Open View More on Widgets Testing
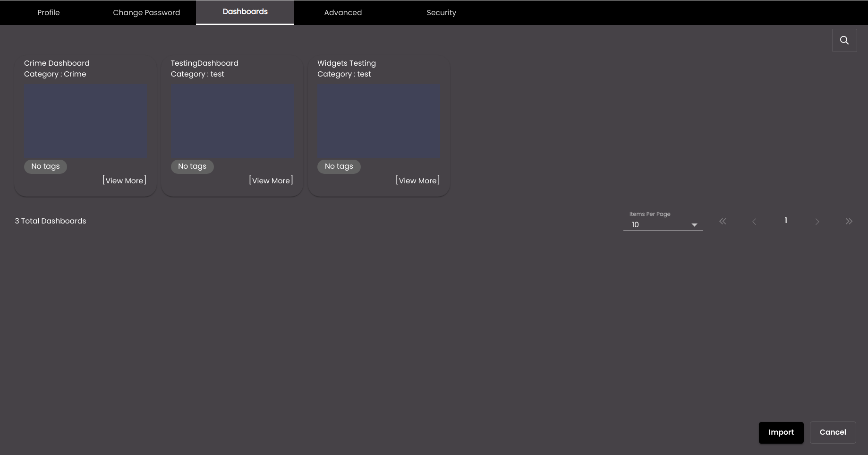Viewport: 868px width, 455px height. (417, 180)
